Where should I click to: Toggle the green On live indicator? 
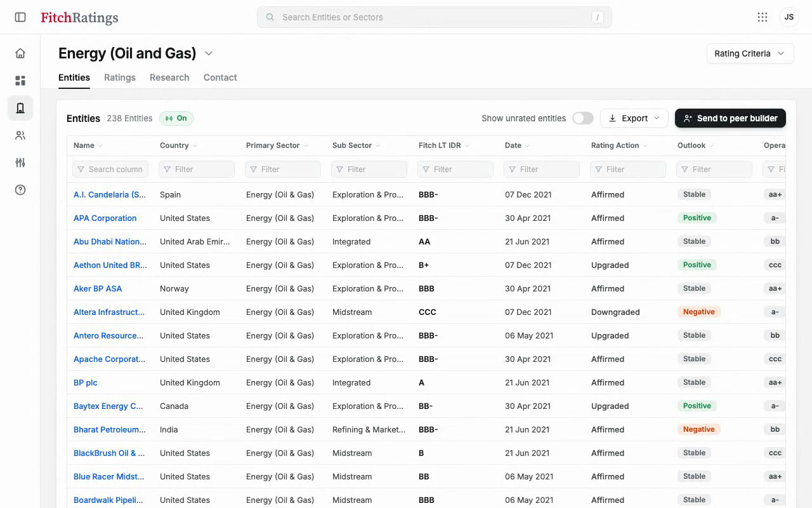[x=176, y=118]
